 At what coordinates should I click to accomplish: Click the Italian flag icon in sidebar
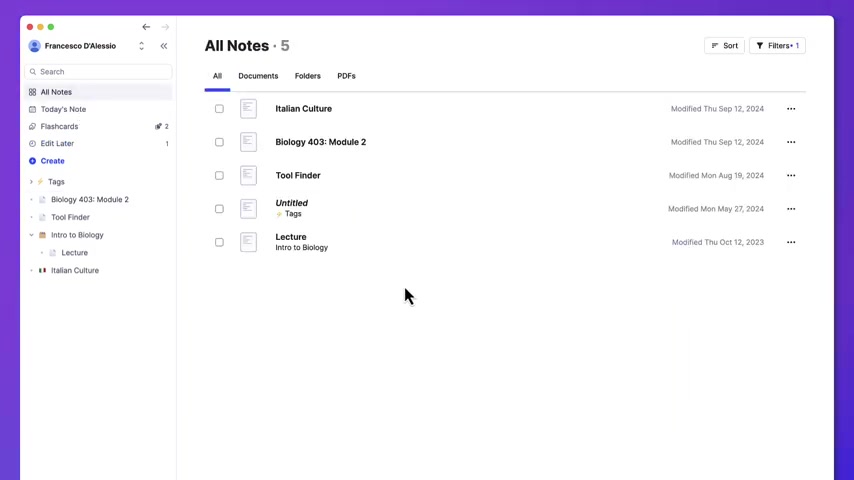click(x=42, y=270)
